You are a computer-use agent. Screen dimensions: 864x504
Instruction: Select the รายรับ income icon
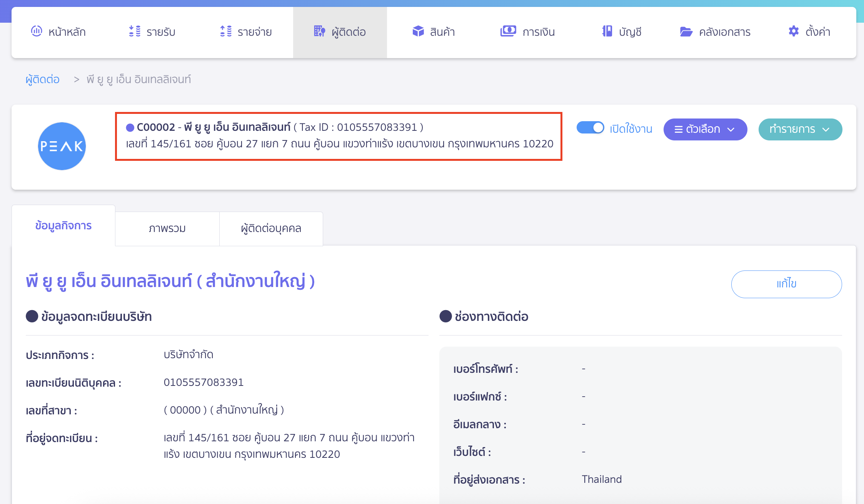135,32
